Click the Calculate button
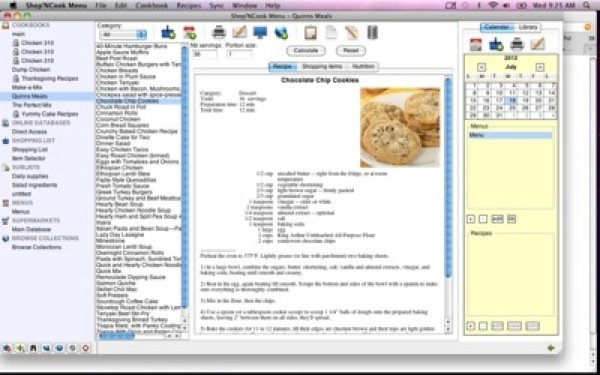Image resolution: width=600 pixels, height=375 pixels. (x=306, y=51)
